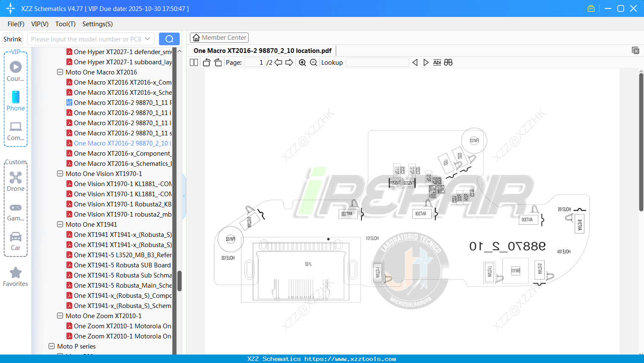
Task: Rotate the page counterclockwise
Action: tap(206, 63)
